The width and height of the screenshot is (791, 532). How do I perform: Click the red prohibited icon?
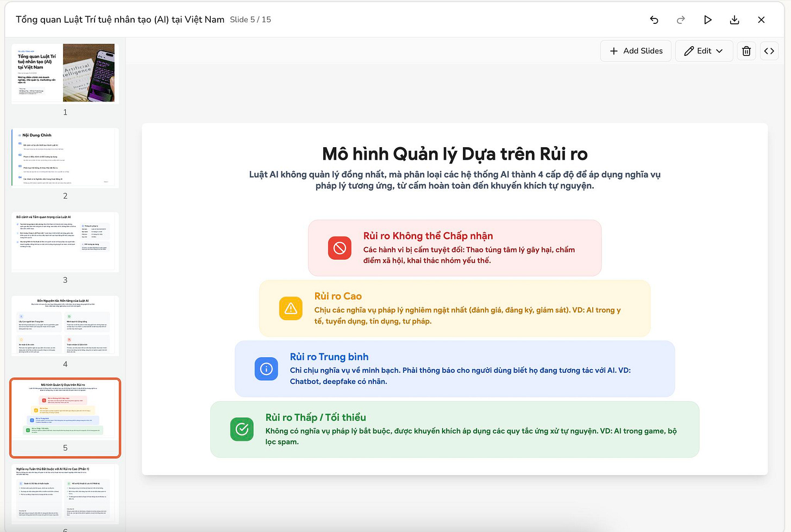(x=340, y=248)
